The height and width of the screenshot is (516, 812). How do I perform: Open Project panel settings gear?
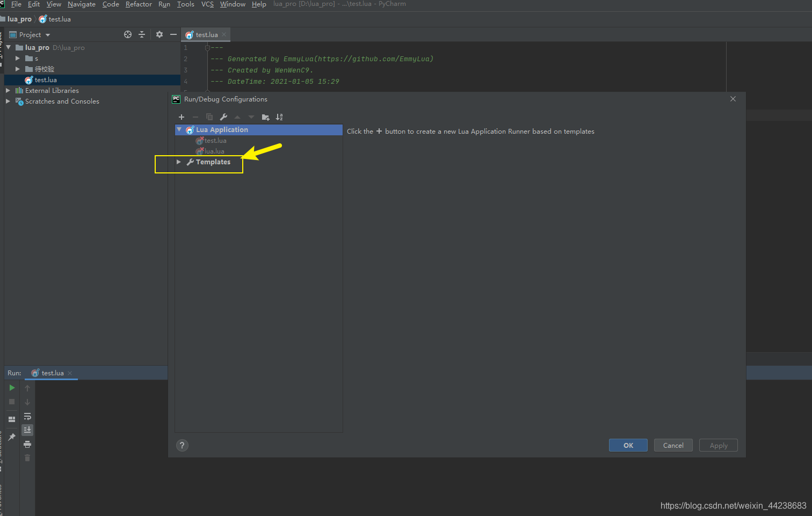(x=160, y=34)
